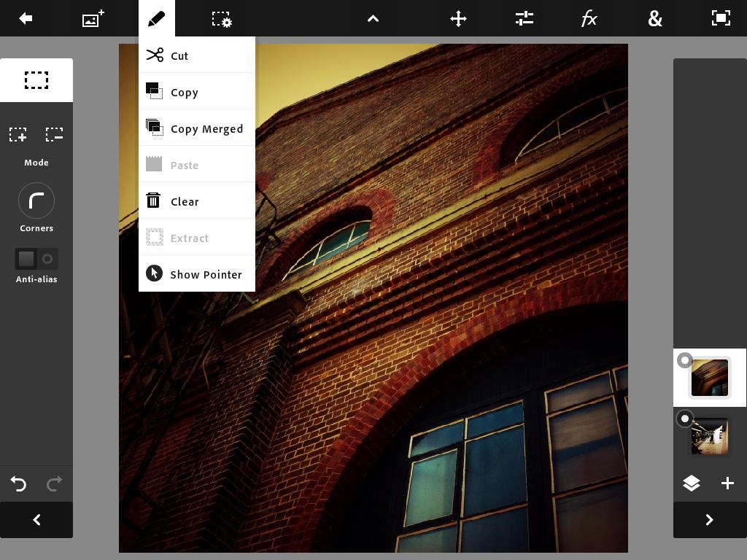The height and width of the screenshot is (560, 747).
Task: Open the ampersand more-tools menu
Action: tap(655, 19)
